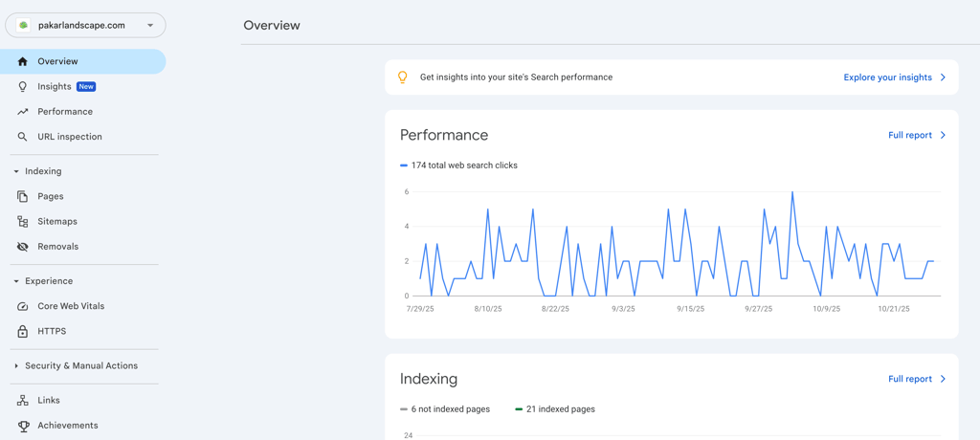Click the Core Web Vitals gauge icon
The image size is (980, 440).
(23, 306)
